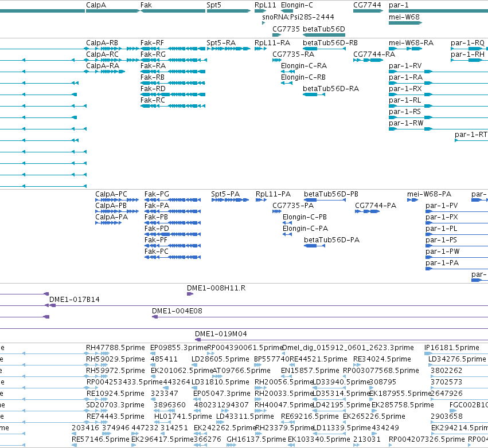The image size is (488, 448).
Task: Click protein par-1-PS
Action: 456,246
